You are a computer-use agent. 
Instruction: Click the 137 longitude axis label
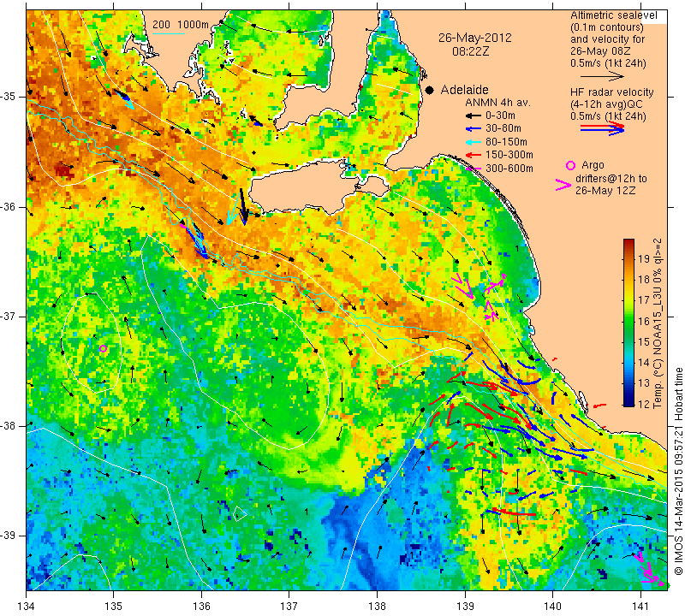coord(289,606)
